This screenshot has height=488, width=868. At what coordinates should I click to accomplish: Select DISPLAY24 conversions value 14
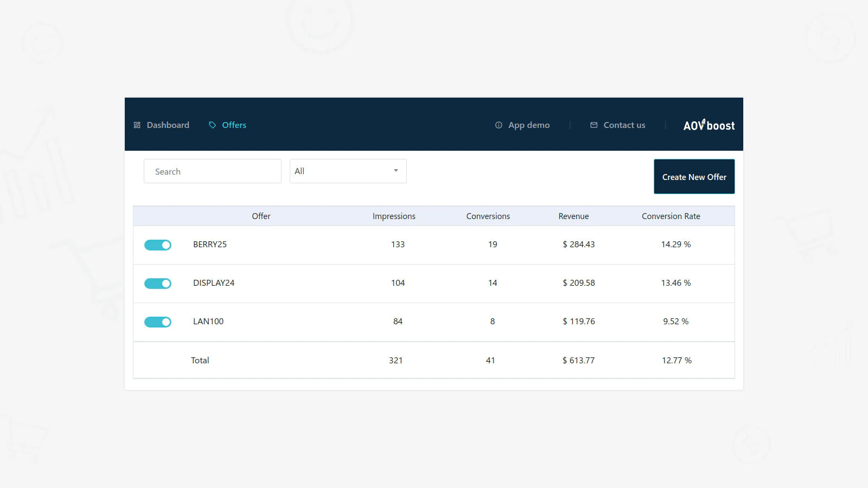pos(493,283)
